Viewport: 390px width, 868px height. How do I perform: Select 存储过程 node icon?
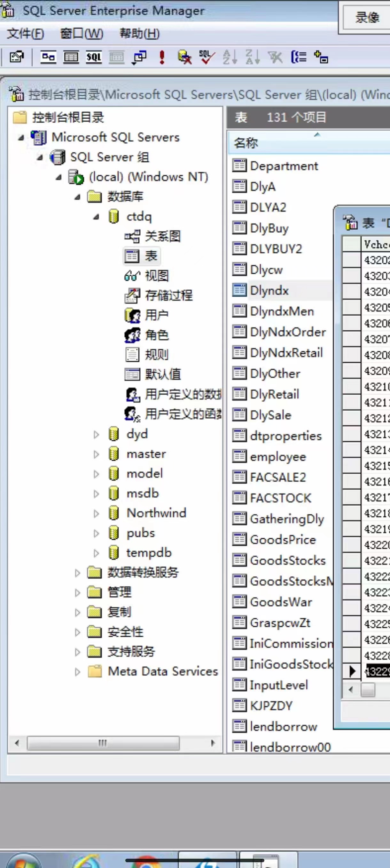[132, 295]
